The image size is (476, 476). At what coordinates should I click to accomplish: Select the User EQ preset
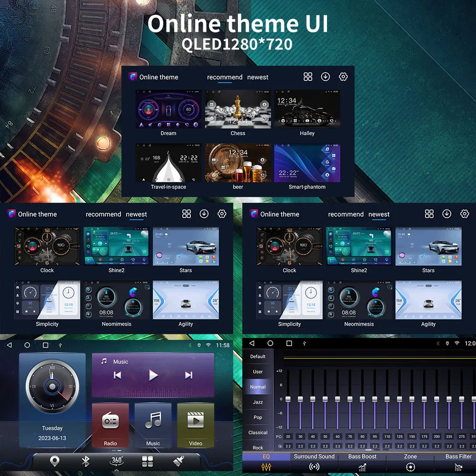point(258,372)
